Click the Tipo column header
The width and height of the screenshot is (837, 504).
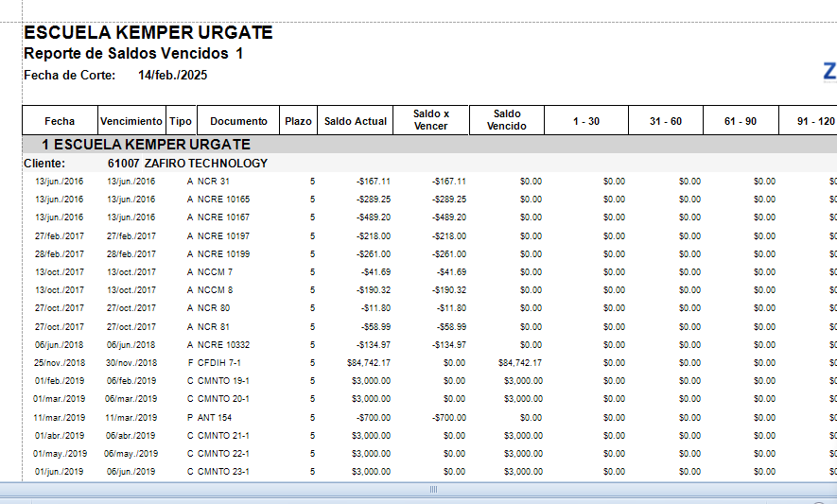[x=181, y=121]
